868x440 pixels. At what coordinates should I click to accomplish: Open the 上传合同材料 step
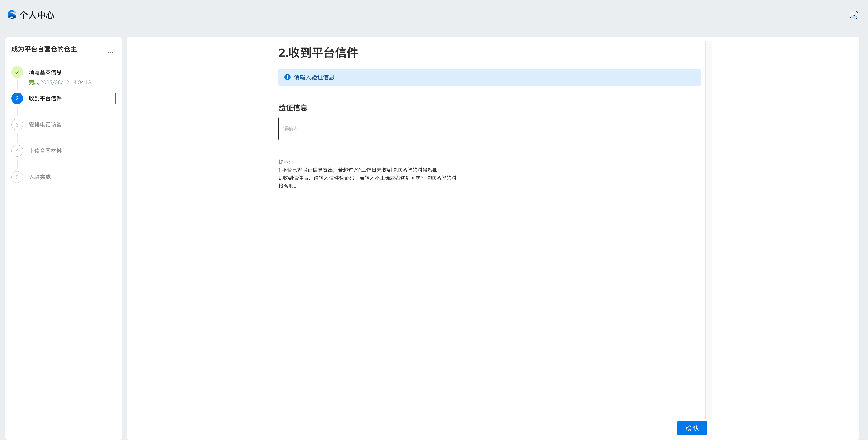tap(45, 151)
